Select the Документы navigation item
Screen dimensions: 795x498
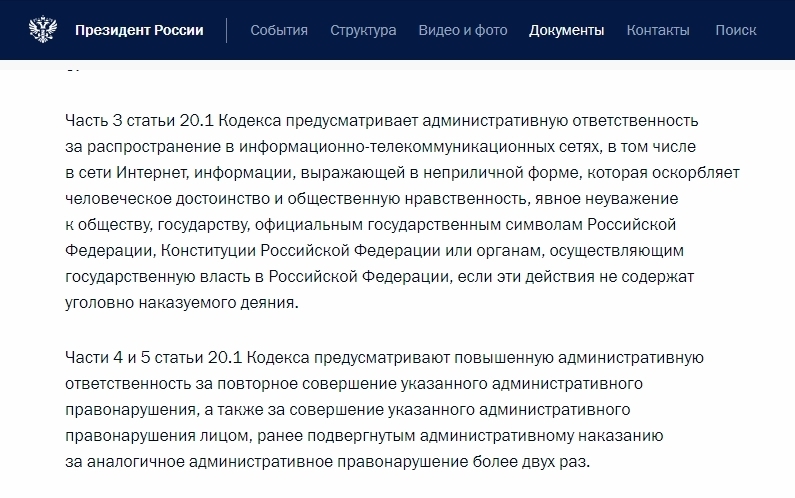pyautogui.click(x=566, y=30)
